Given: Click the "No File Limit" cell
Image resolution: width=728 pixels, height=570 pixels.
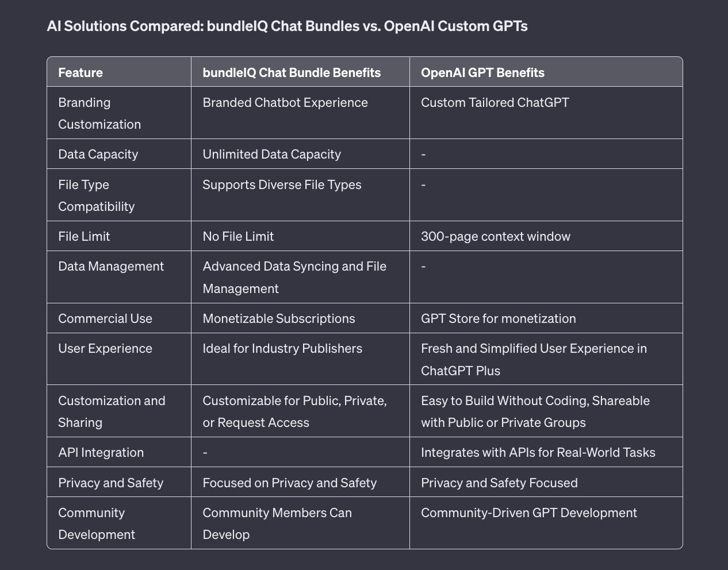Looking at the screenshot, I should click(238, 237).
